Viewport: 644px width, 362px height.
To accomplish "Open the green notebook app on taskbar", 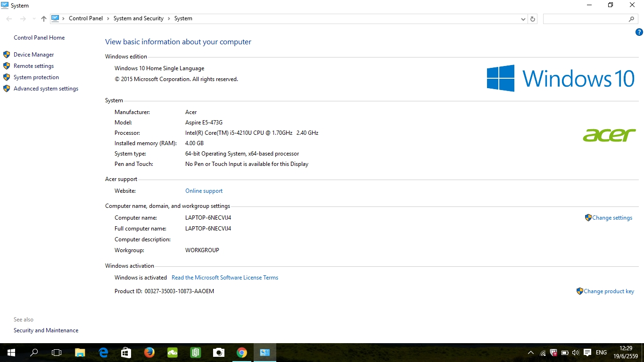I will 195,353.
